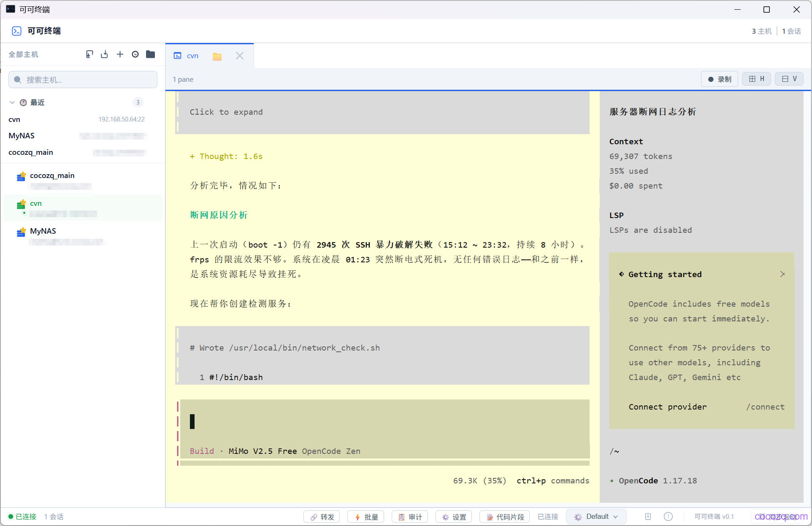
Task: Open the yellow folder icon on cvn tab
Action: coord(217,56)
